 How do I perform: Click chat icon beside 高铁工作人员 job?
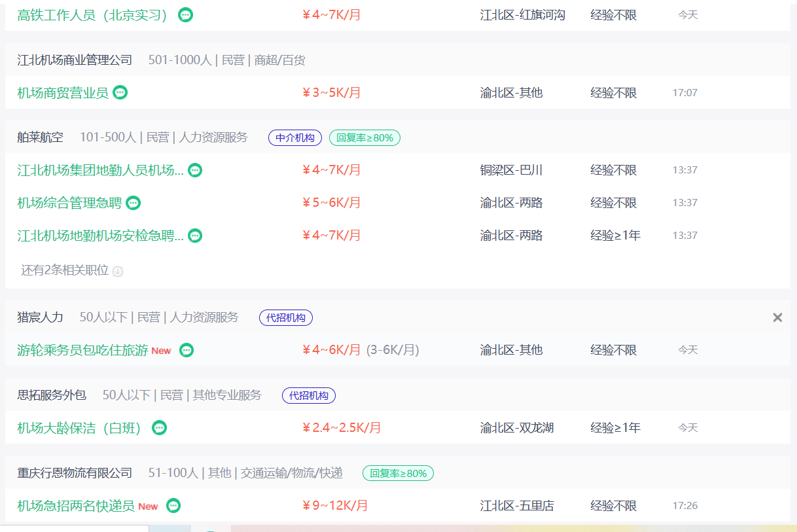coord(185,14)
